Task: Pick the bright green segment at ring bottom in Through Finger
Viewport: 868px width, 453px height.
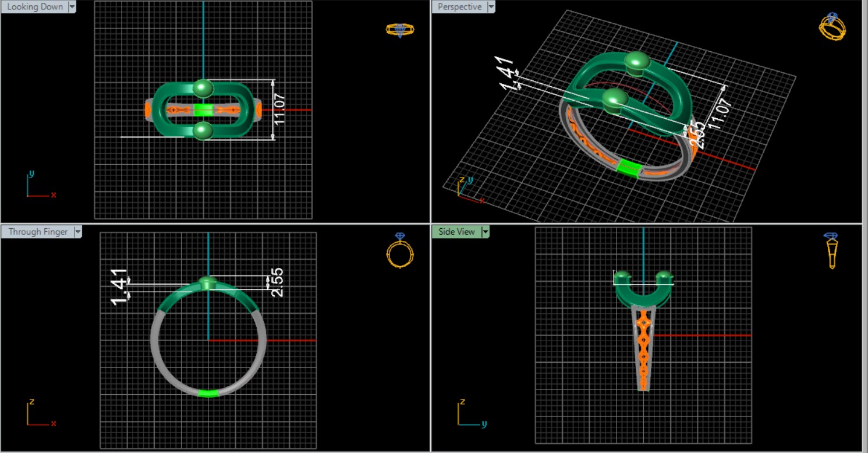Action: 208,394
